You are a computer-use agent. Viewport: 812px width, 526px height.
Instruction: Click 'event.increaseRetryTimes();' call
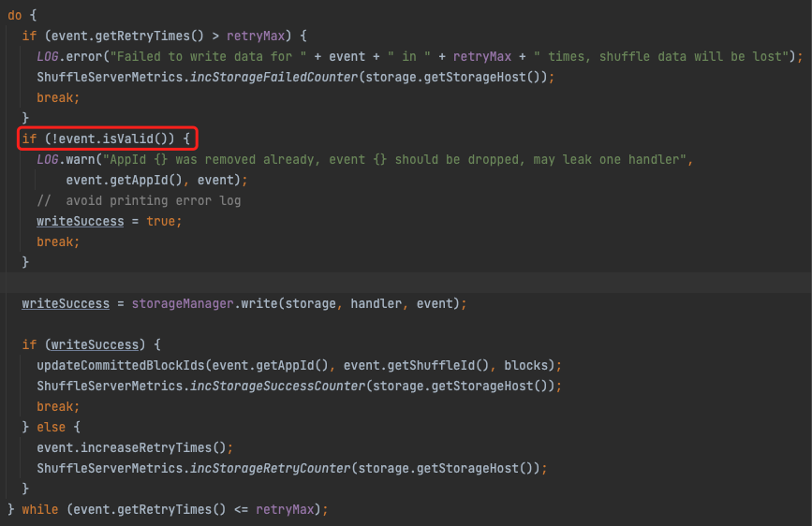[135, 447]
